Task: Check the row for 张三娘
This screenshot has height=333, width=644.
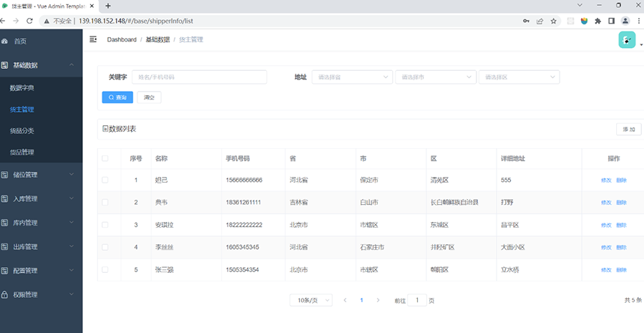Action: [104, 270]
